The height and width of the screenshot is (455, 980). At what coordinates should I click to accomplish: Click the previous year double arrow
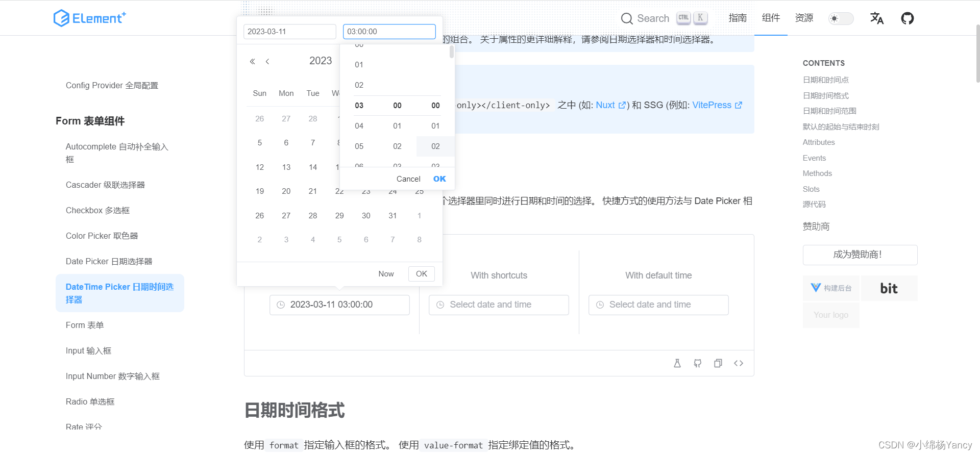click(x=252, y=61)
